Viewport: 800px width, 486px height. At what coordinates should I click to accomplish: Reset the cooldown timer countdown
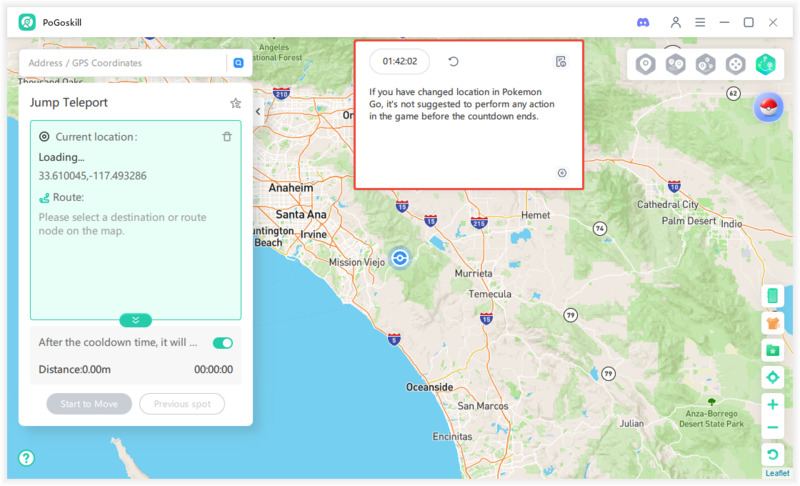453,62
